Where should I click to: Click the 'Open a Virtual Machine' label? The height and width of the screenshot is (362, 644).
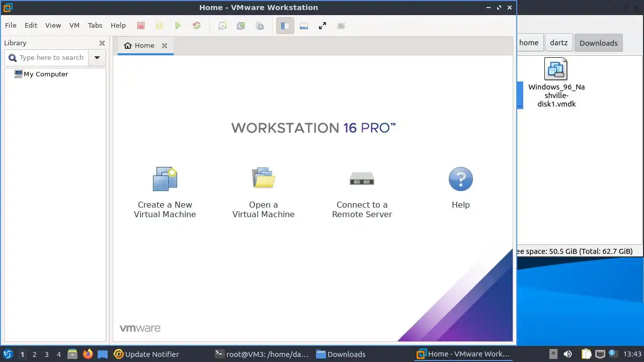(x=264, y=210)
